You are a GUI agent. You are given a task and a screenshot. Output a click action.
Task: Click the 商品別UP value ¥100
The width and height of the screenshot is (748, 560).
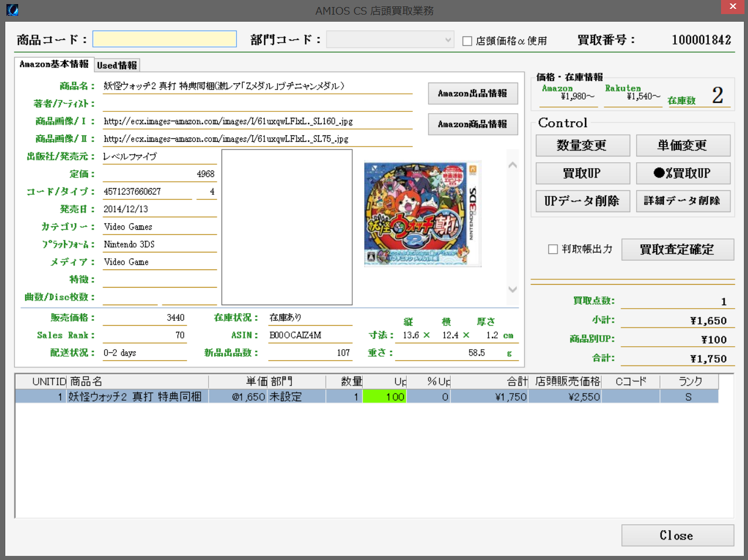[714, 340]
